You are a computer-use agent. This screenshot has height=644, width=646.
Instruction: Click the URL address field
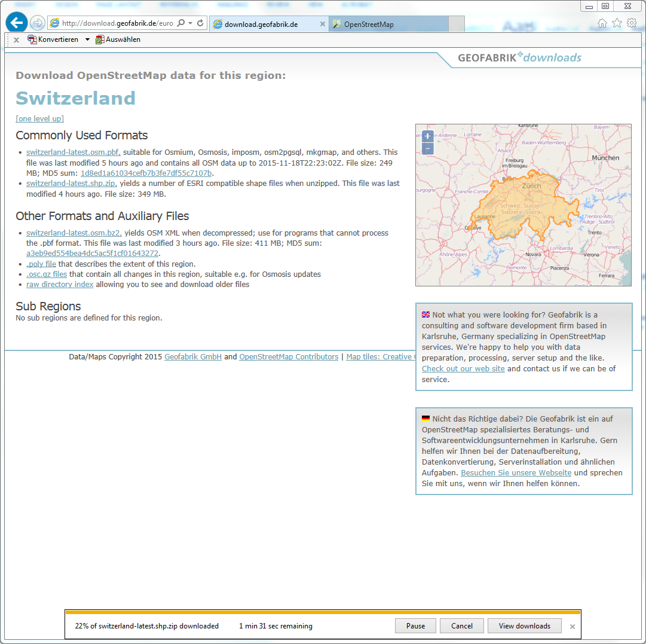tap(114, 23)
